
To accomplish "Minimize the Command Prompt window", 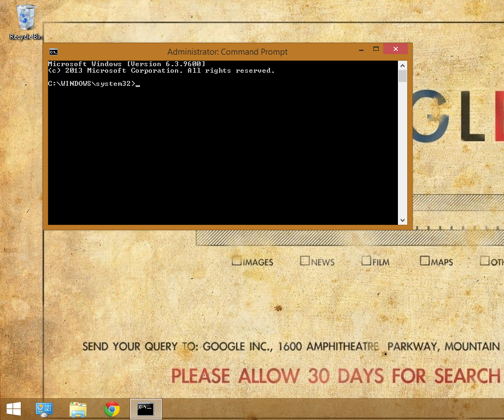I will click(x=361, y=49).
